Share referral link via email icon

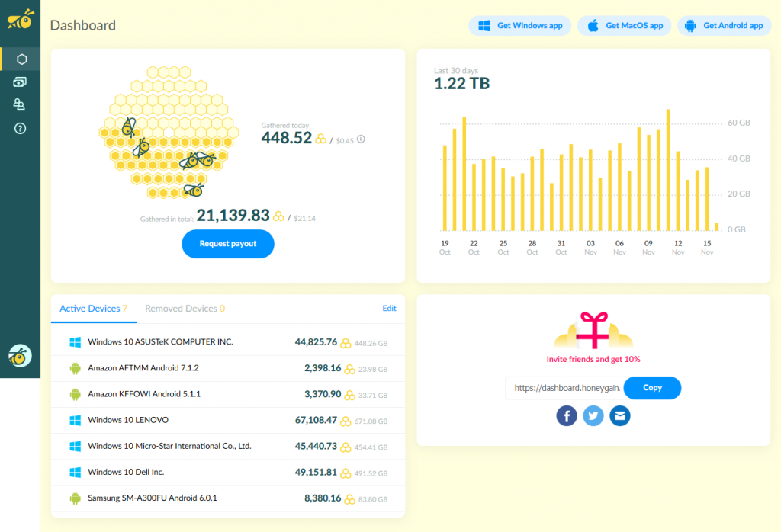tap(620, 415)
